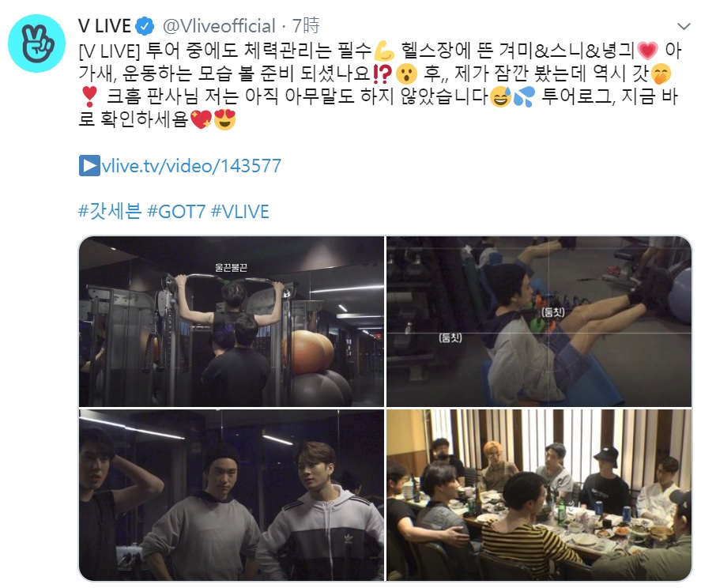This screenshot has height=588, width=701.
Task: Open the #GOT7 hashtag
Action: 176,211
